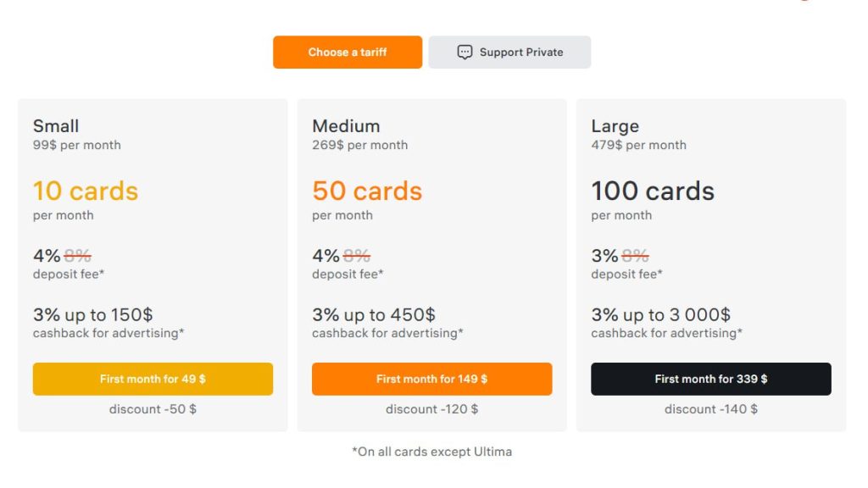
Task: Click the Small tariff title
Action: 56,126
